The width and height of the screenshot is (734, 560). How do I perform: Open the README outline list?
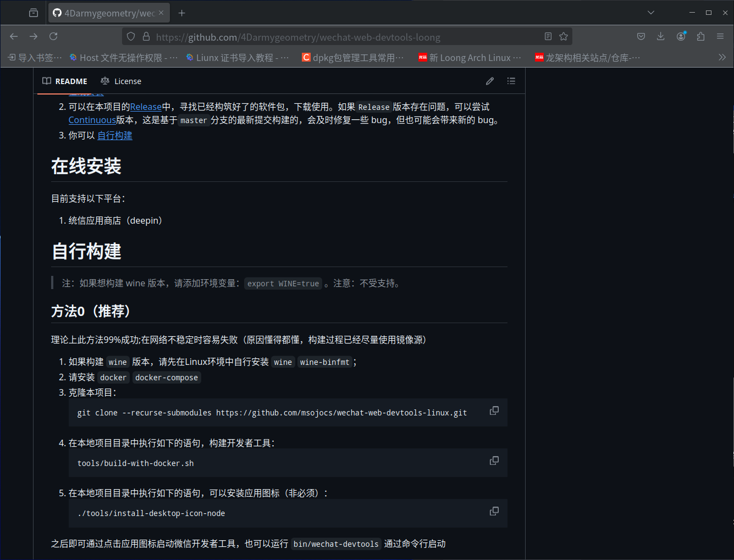[x=511, y=81]
